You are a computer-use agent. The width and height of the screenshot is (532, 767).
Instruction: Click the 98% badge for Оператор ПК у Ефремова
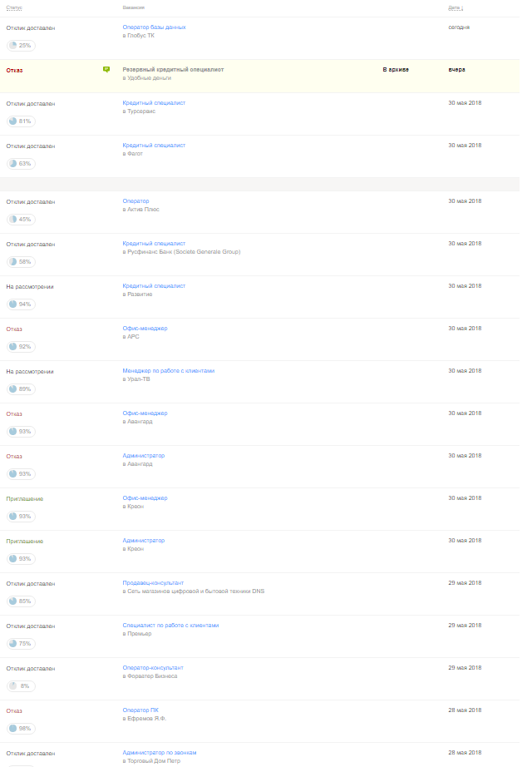point(18,729)
